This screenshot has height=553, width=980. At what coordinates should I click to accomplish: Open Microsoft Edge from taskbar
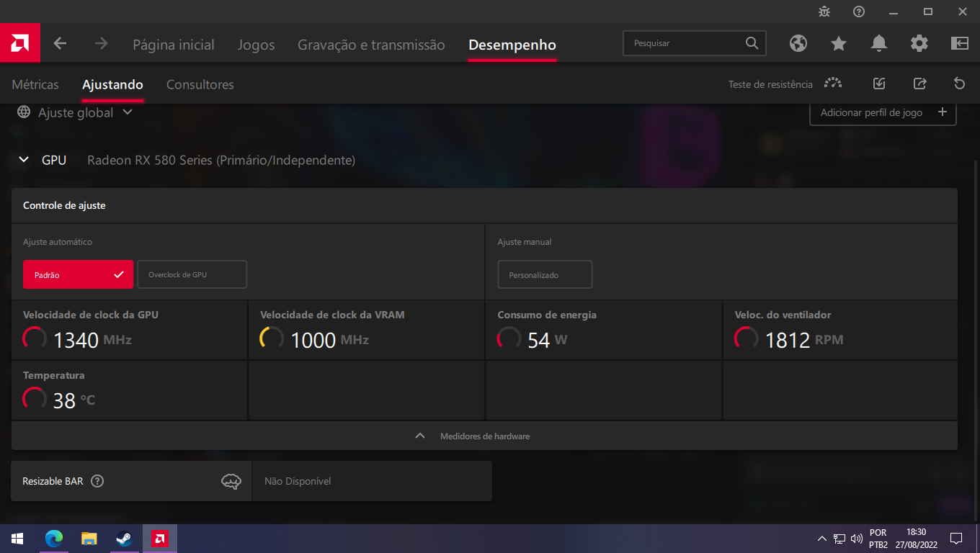pos(54,539)
